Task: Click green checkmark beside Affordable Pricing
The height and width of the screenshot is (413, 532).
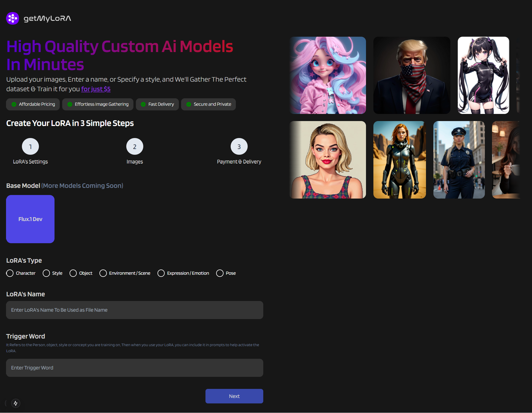Action: click(14, 104)
